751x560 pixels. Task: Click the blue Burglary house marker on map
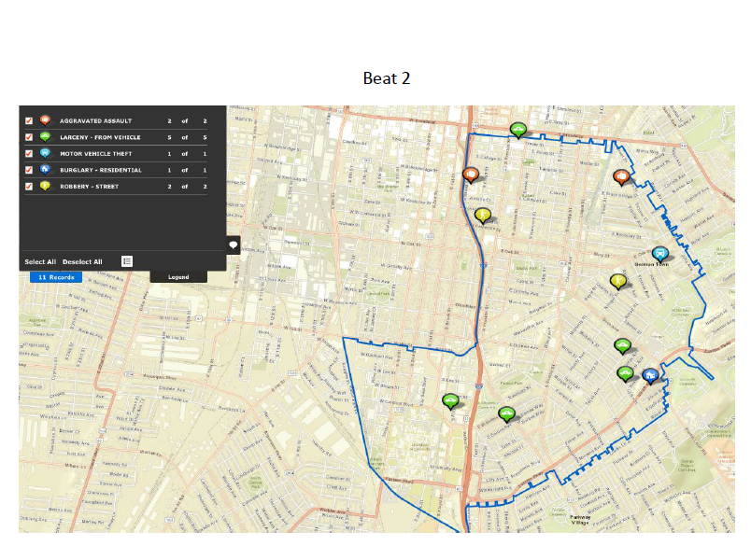point(651,375)
